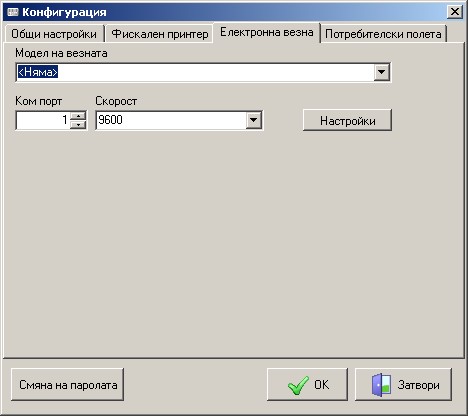Screen dimensions: 468x416
Task: Expand the Модел на везната dropdown arrow
Action: 381,72
